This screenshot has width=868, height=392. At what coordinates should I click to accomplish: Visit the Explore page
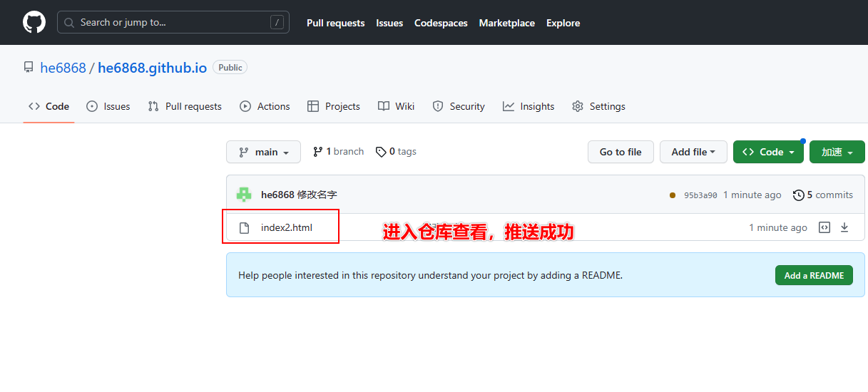[x=563, y=23]
